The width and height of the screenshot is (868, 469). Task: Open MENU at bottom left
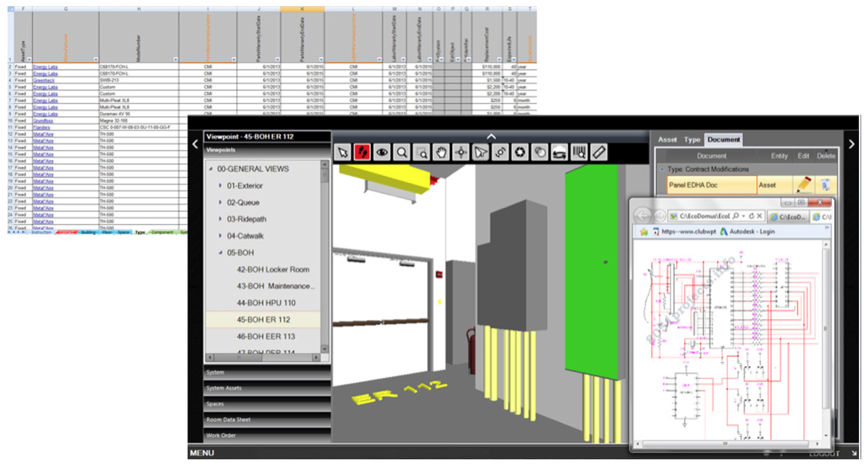coord(202,453)
